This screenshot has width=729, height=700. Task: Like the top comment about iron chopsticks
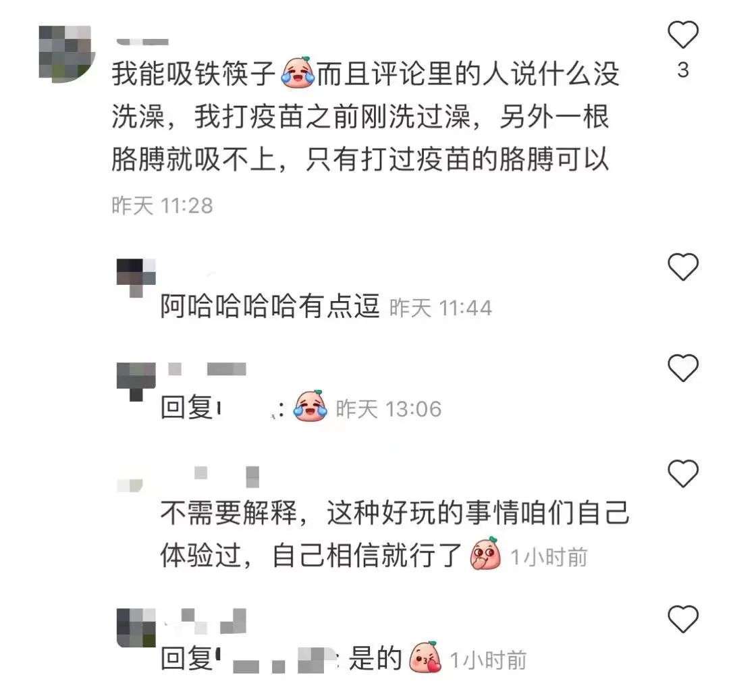pos(683,35)
